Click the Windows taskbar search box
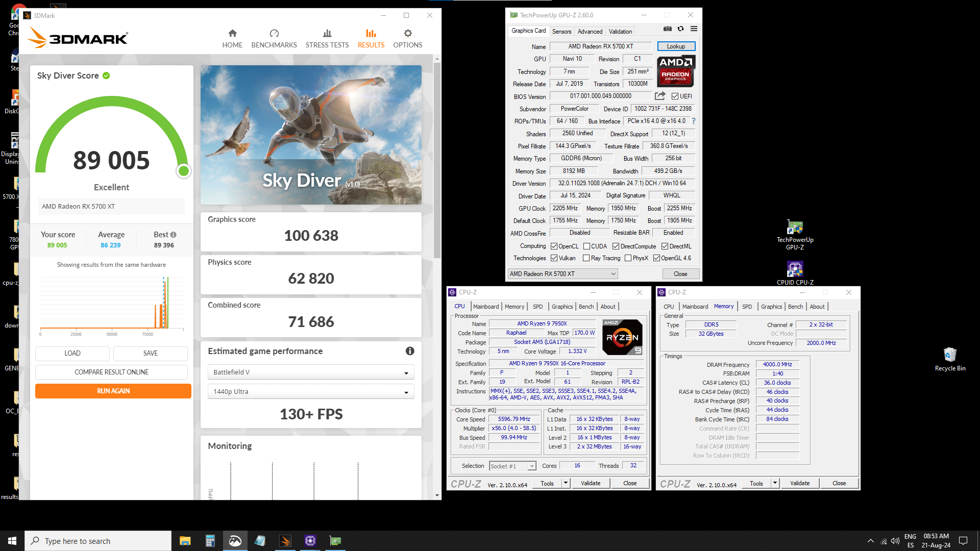This screenshot has width=980, height=551. pyautogui.click(x=98, y=541)
